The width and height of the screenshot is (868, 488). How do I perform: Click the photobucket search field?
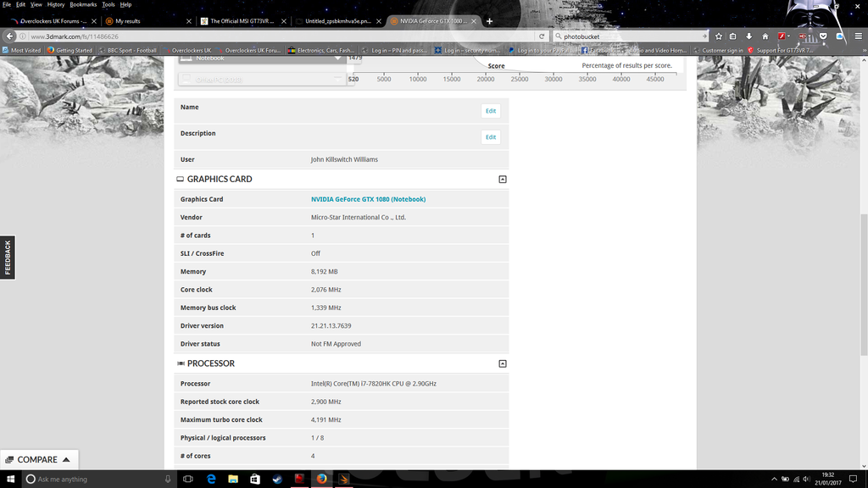click(631, 36)
